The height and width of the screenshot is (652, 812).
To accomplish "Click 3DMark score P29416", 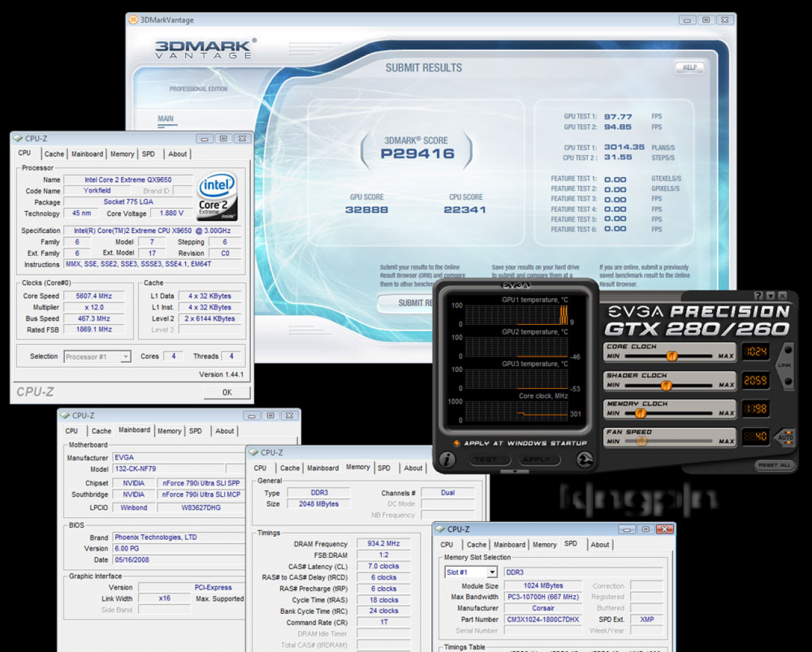I will point(418,153).
